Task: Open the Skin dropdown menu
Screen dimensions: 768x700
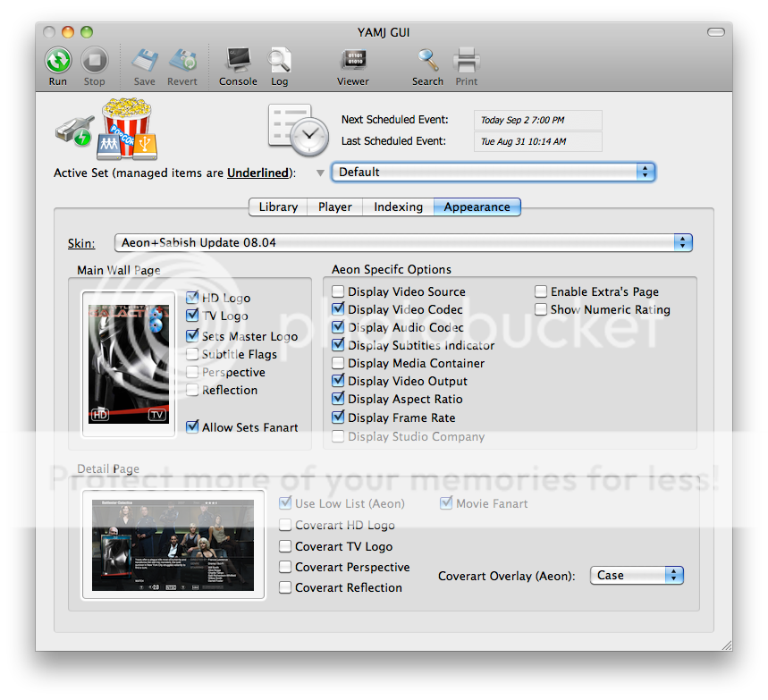Action: click(x=681, y=242)
